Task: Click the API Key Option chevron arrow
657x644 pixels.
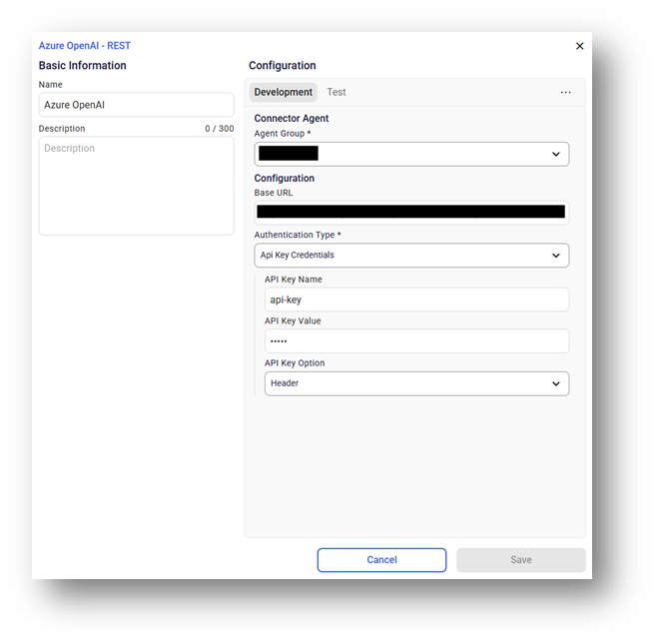Action: click(x=556, y=383)
